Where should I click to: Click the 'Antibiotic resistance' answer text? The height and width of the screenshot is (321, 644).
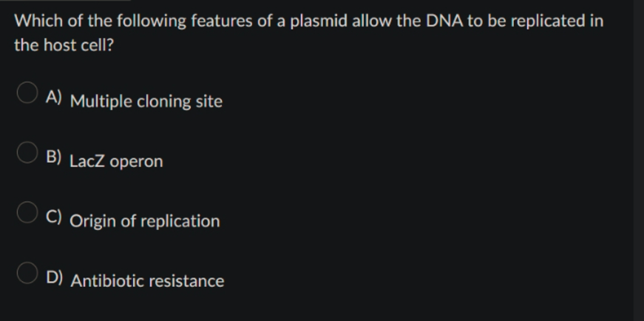pos(147,281)
